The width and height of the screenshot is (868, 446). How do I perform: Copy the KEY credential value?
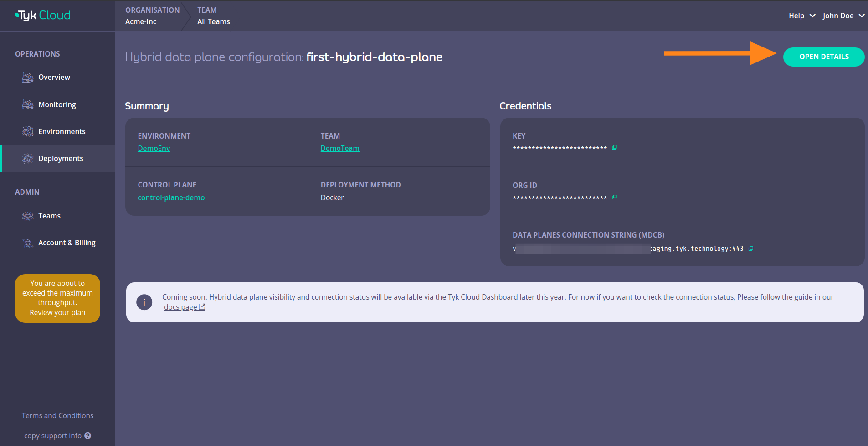click(x=614, y=147)
